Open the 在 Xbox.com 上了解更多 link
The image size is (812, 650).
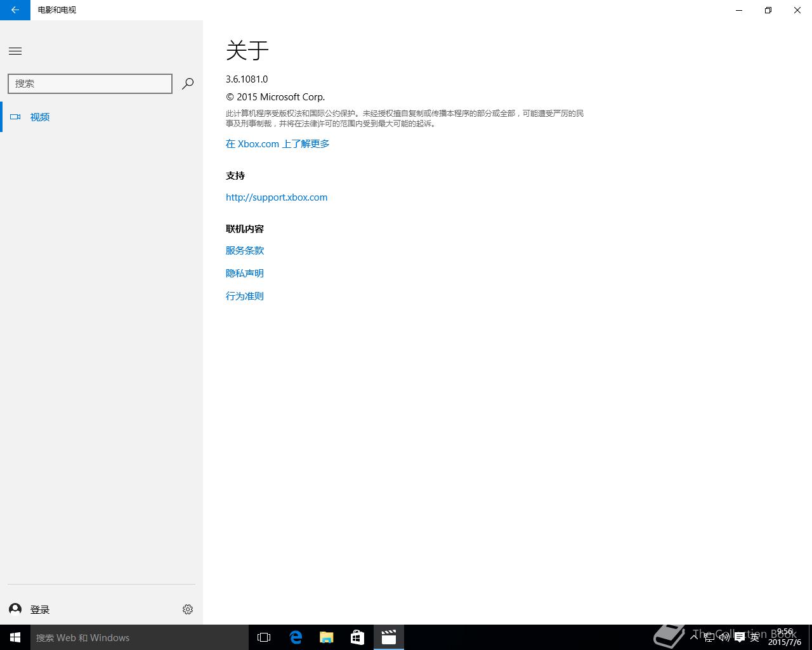point(277,144)
